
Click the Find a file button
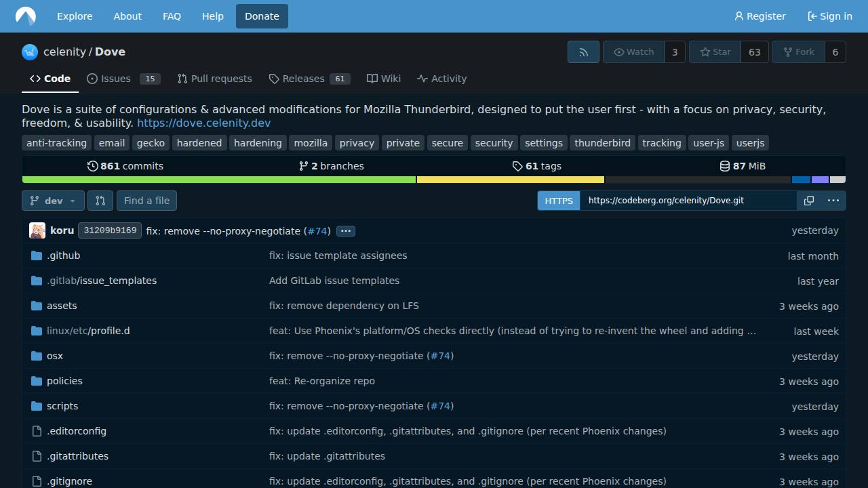click(146, 201)
